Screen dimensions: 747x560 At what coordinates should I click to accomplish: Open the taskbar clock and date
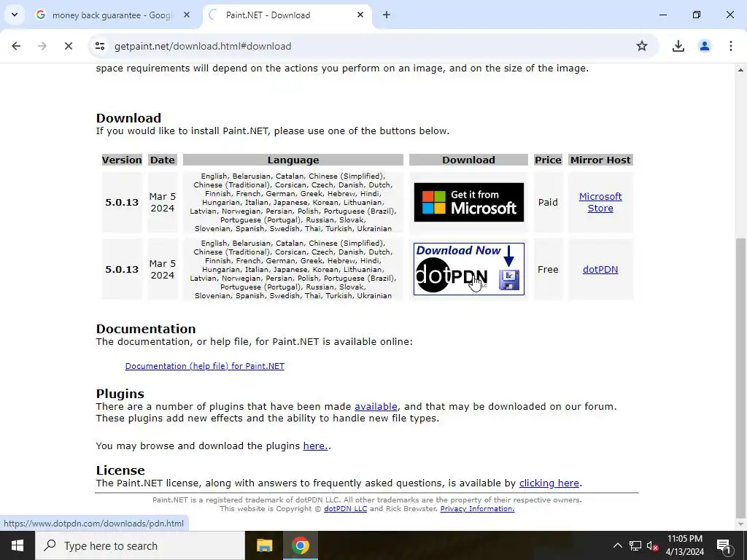click(x=684, y=545)
